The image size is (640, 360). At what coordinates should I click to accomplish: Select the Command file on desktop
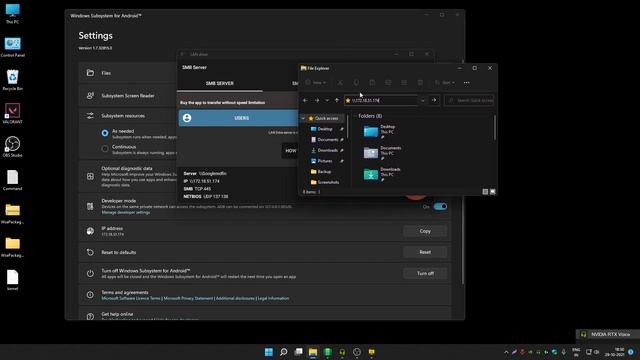[13, 180]
